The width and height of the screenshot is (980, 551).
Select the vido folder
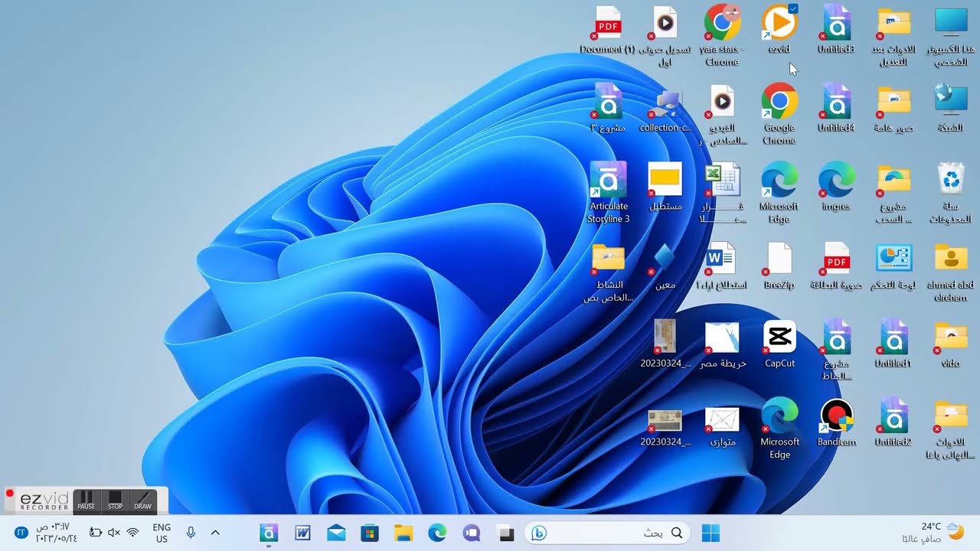coord(951,344)
